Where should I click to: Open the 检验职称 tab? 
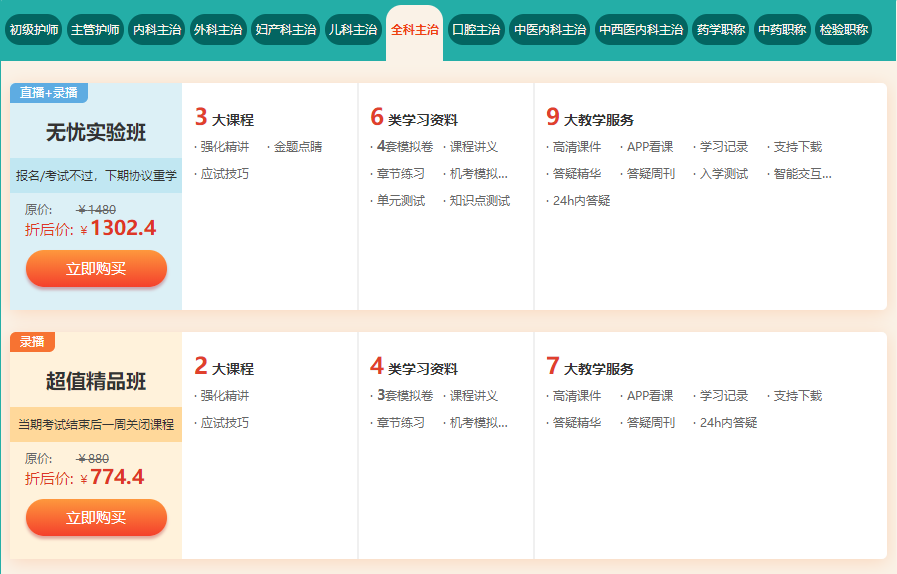click(843, 30)
